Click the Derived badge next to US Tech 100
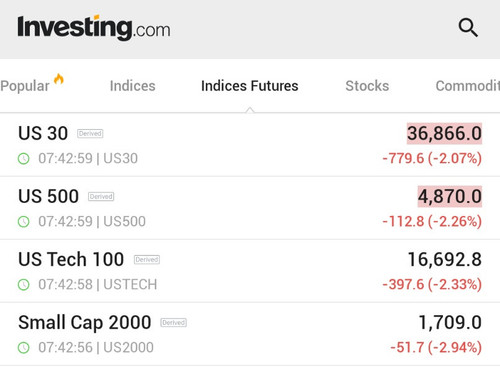 point(147,260)
